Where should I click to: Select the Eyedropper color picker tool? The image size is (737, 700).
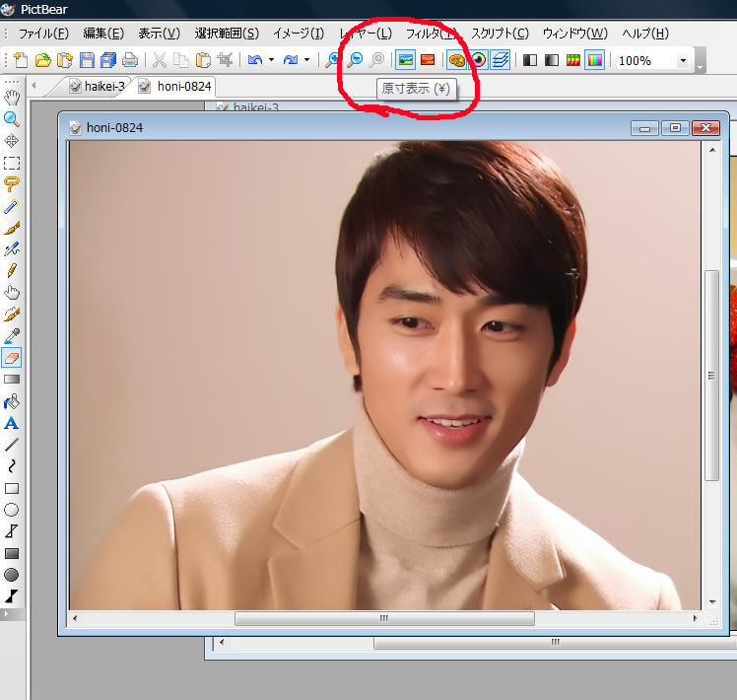coord(12,336)
